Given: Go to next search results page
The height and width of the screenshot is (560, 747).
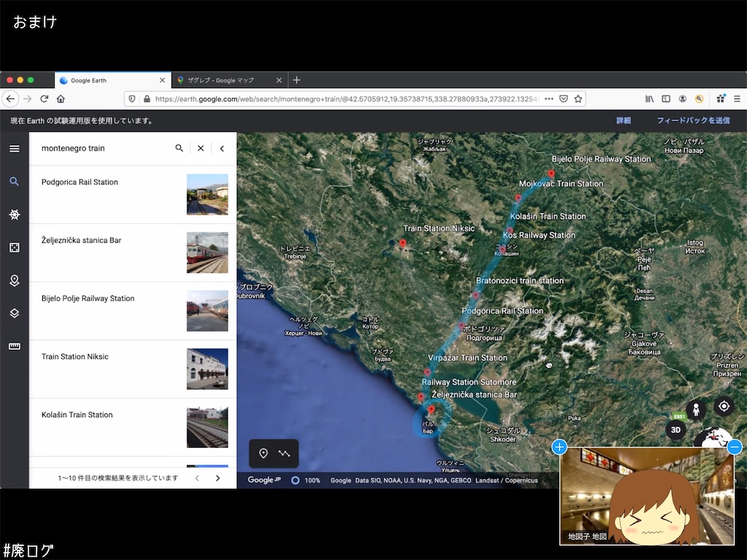Looking at the screenshot, I should point(217,478).
